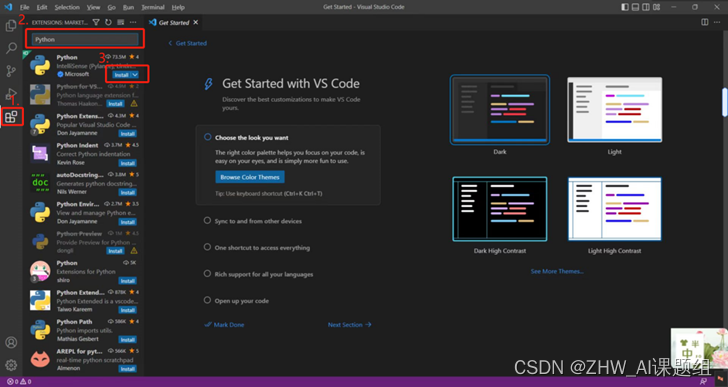Choose the Dark theme preview
The height and width of the screenshot is (387, 728).
click(x=500, y=110)
